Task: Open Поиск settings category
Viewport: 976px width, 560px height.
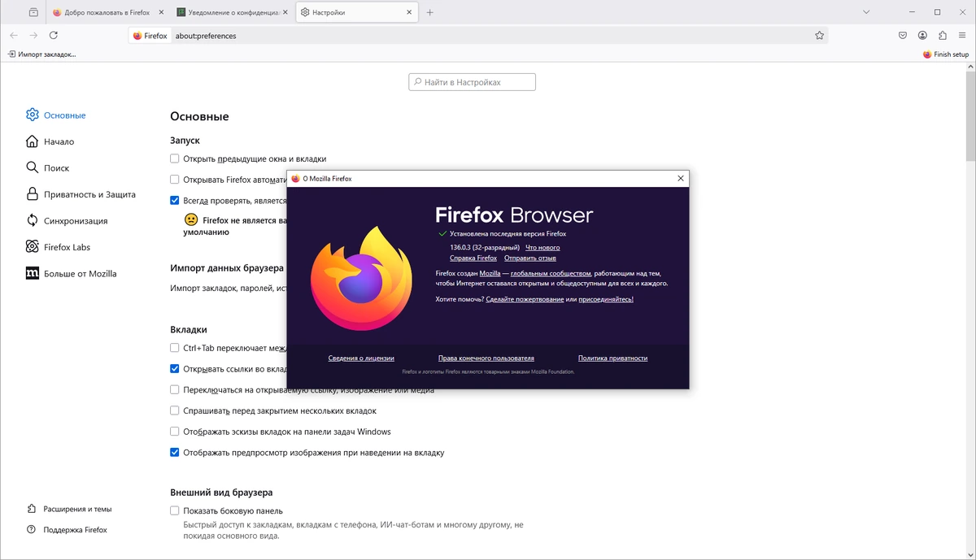Action: coord(48,168)
